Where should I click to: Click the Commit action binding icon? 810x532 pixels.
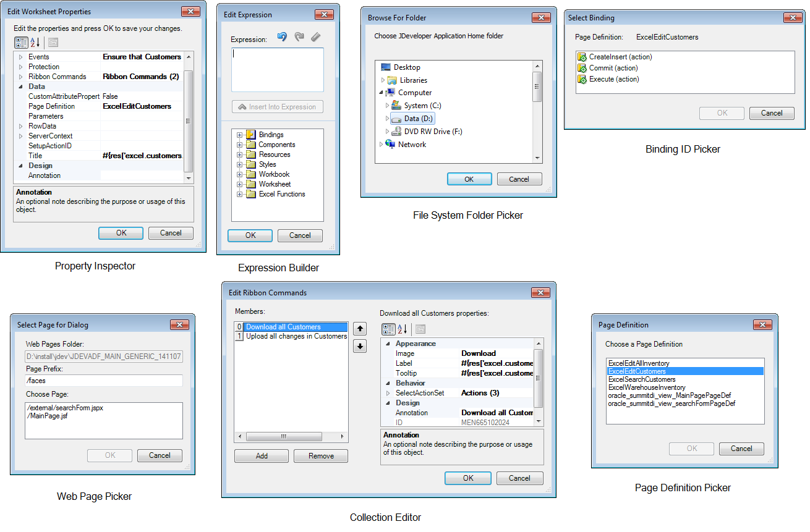pos(582,68)
